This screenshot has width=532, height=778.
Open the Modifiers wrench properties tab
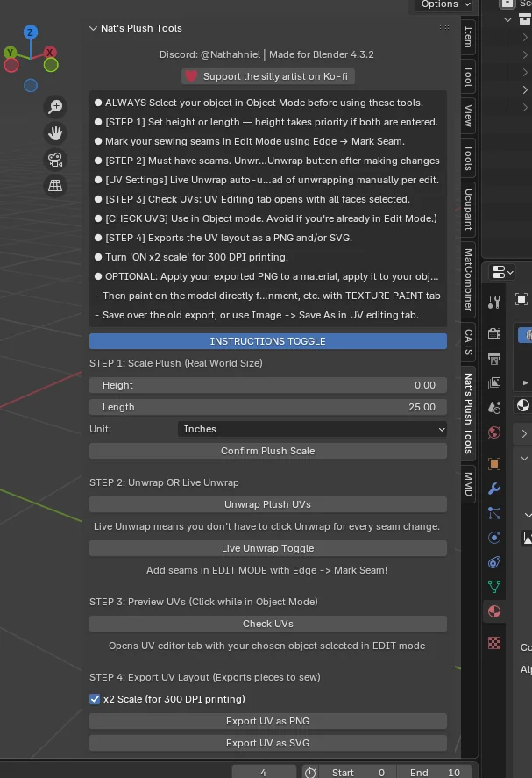(494, 489)
